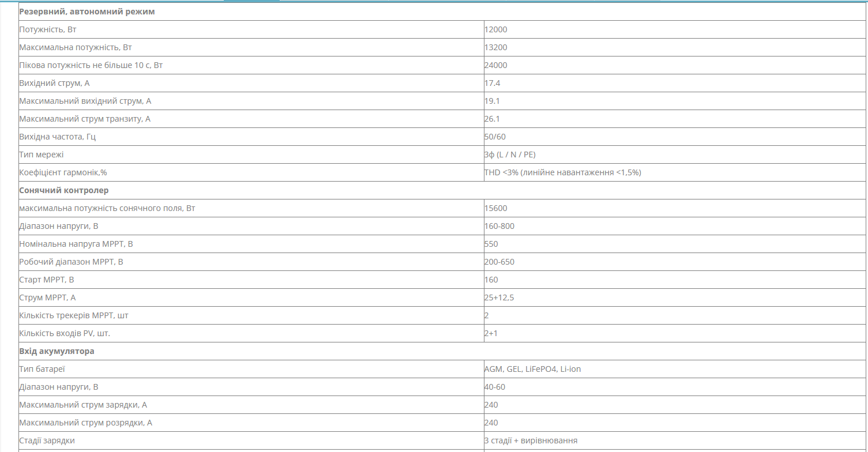Click the value 12000

click(x=496, y=29)
